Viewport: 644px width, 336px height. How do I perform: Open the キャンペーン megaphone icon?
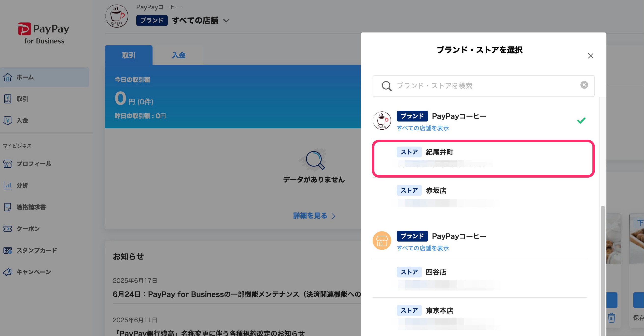coord(8,272)
